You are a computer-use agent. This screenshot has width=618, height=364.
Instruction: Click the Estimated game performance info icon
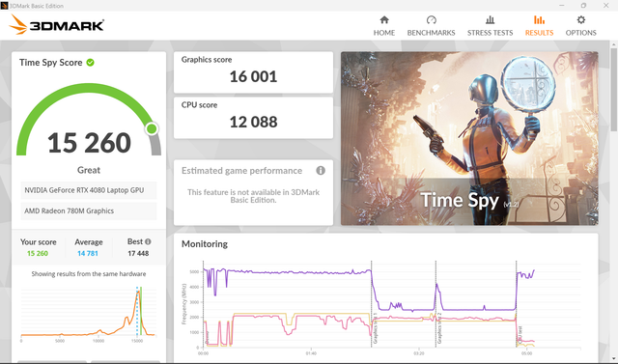321,171
